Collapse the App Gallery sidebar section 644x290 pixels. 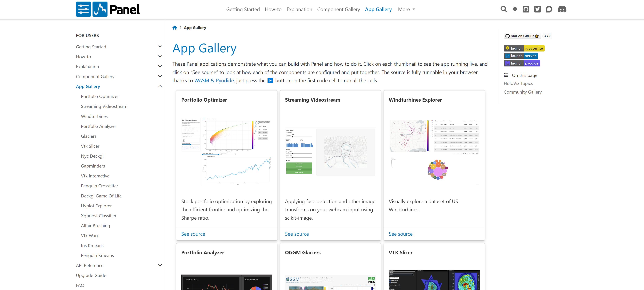pyautogui.click(x=160, y=86)
